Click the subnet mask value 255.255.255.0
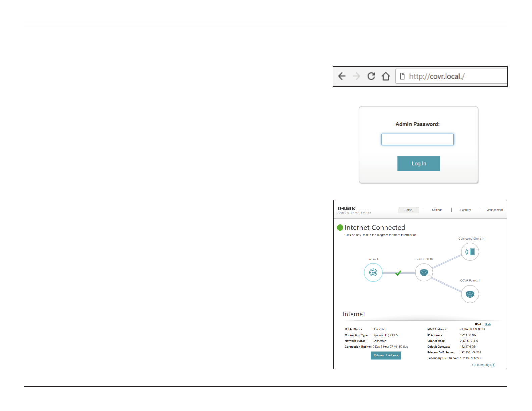Viewport: 532px width, 411px height. point(469,341)
